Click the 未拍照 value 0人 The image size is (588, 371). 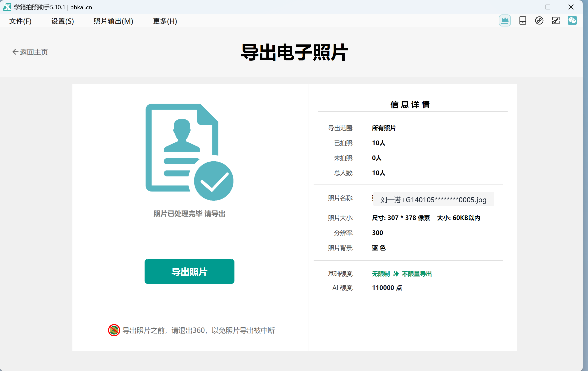click(377, 158)
